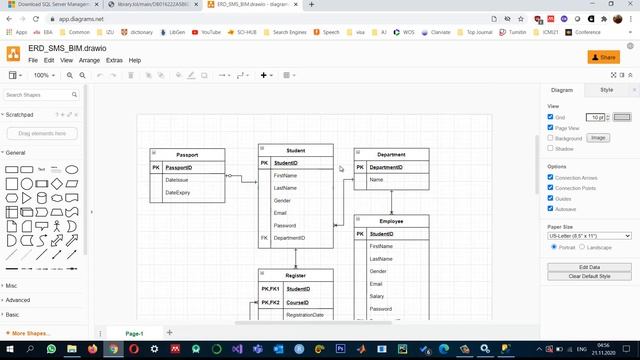Click the redo arrow in toolbar

click(x=113, y=76)
